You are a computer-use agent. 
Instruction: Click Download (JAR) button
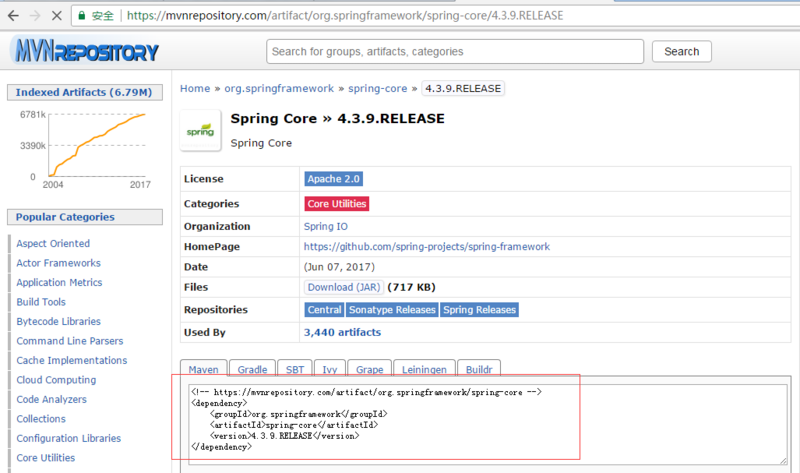click(344, 287)
